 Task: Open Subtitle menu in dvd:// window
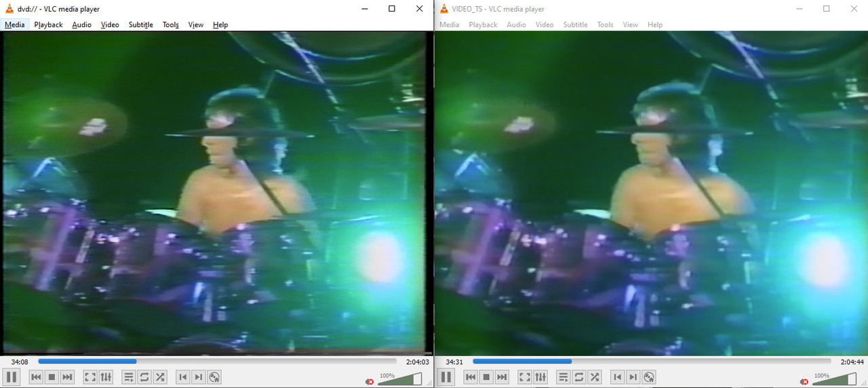(x=140, y=24)
